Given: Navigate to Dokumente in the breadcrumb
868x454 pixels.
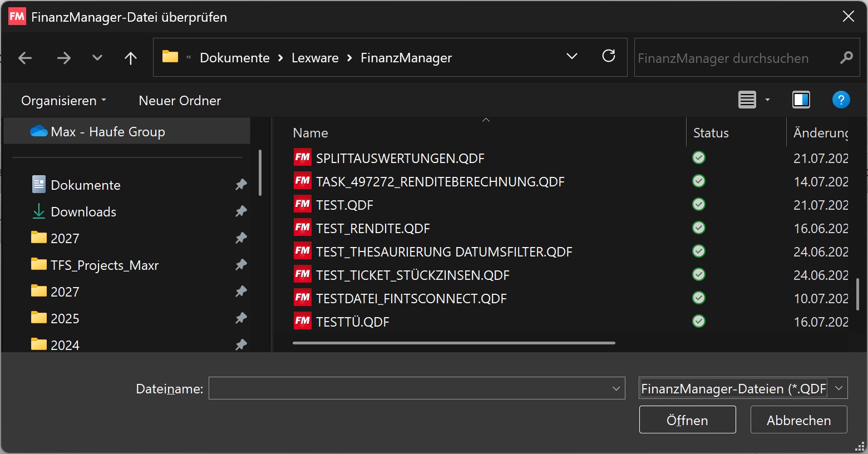Looking at the screenshot, I should (x=235, y=58).
